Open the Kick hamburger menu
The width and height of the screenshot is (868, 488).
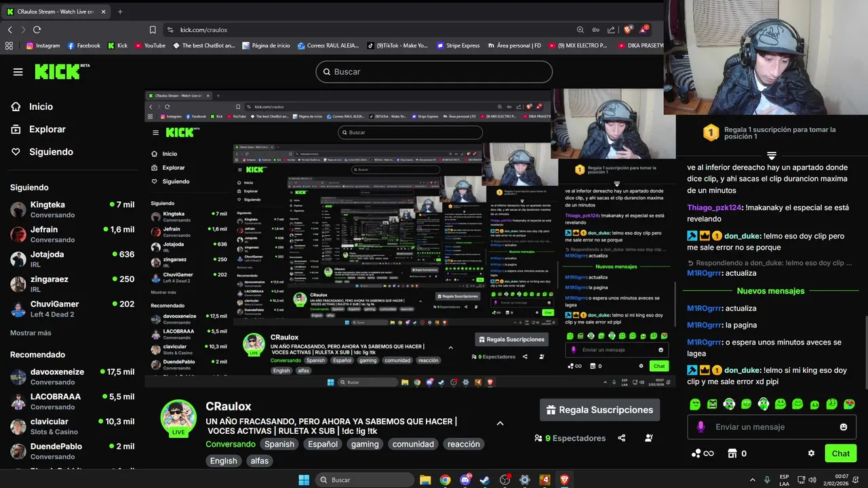pyautogui.click(x=18, y=72)
